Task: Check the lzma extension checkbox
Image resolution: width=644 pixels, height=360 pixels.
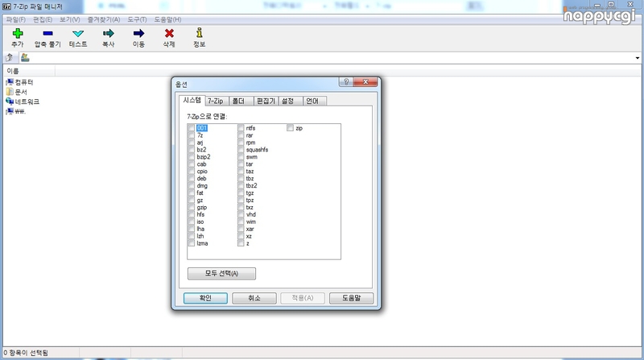Action: [x=191, y=243]
